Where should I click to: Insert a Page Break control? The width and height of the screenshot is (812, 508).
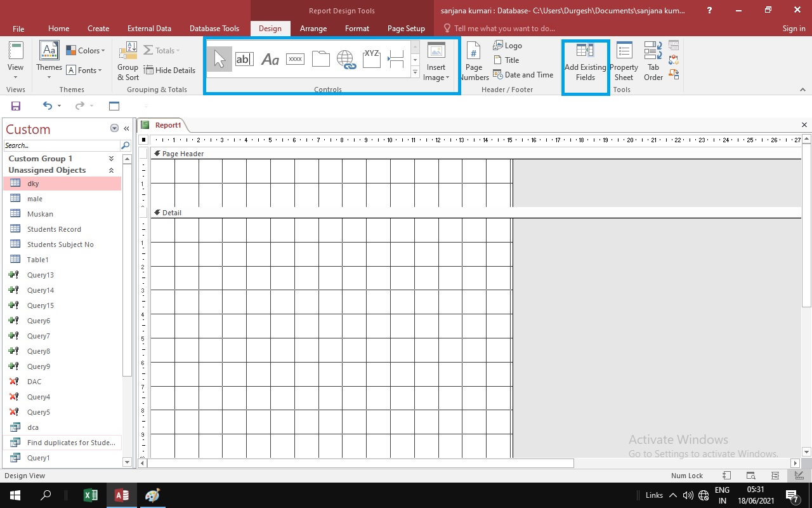coord(396,58)
